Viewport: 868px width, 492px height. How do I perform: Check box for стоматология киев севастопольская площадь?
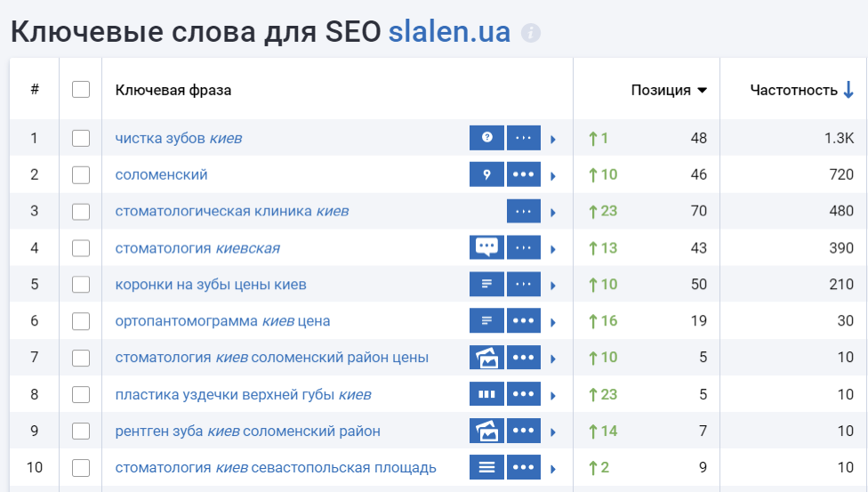pos(81,468)
